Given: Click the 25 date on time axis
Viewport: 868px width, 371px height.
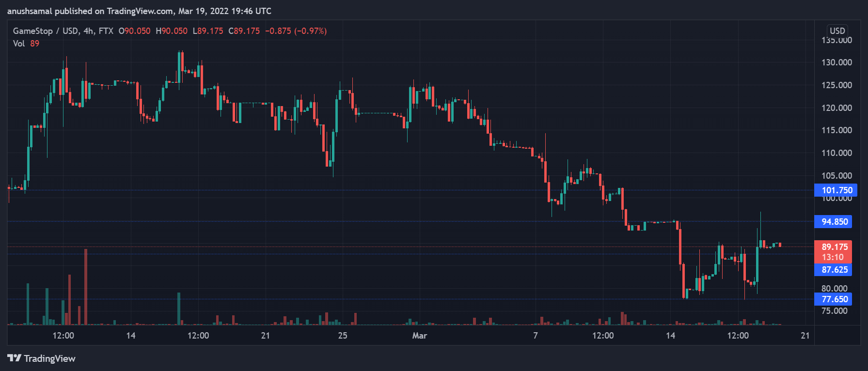Looking at the screenshot, I should coord(343,336).
